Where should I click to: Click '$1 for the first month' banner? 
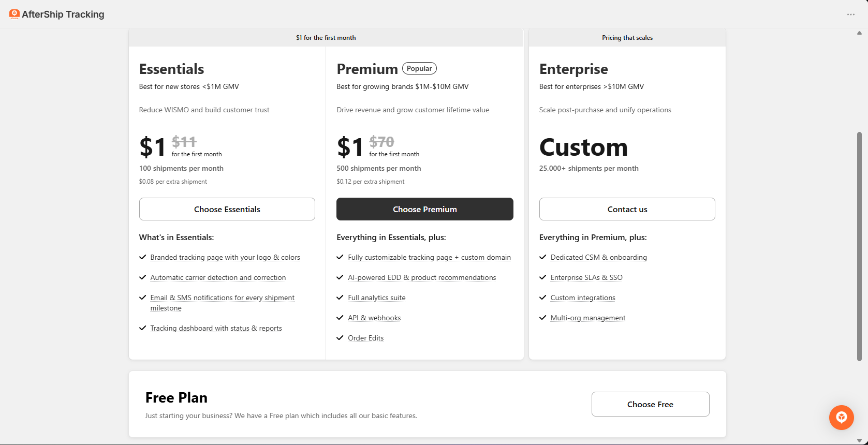tap(326, 38)
